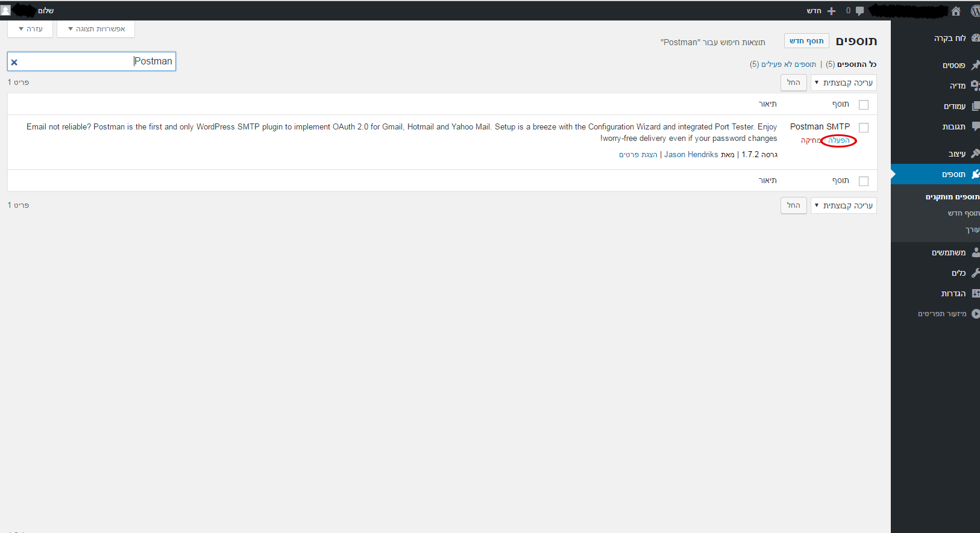Viewport: 980px width, 533px height.
Task: Open the plugin Editor (עורך) submenu item
Action: [x=972, y=229]
